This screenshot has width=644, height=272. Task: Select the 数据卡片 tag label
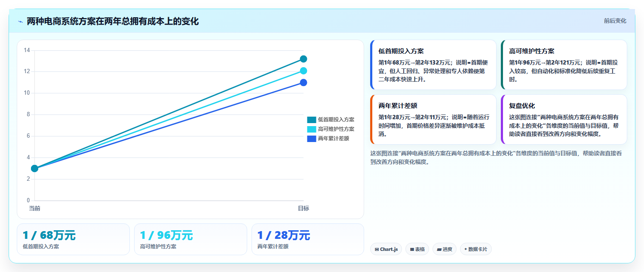click(478, 249)
